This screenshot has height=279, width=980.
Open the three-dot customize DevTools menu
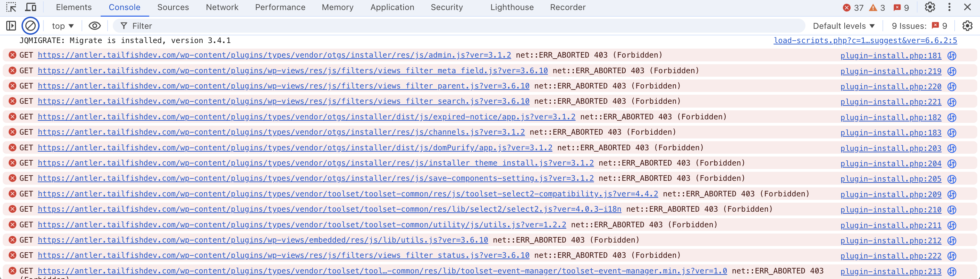click(949, 7)
